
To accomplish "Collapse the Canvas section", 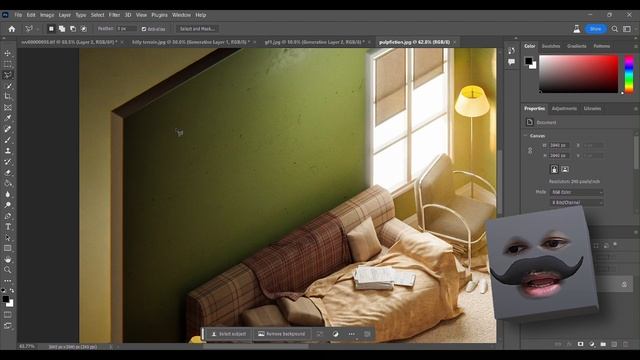I will coord(525,136).
